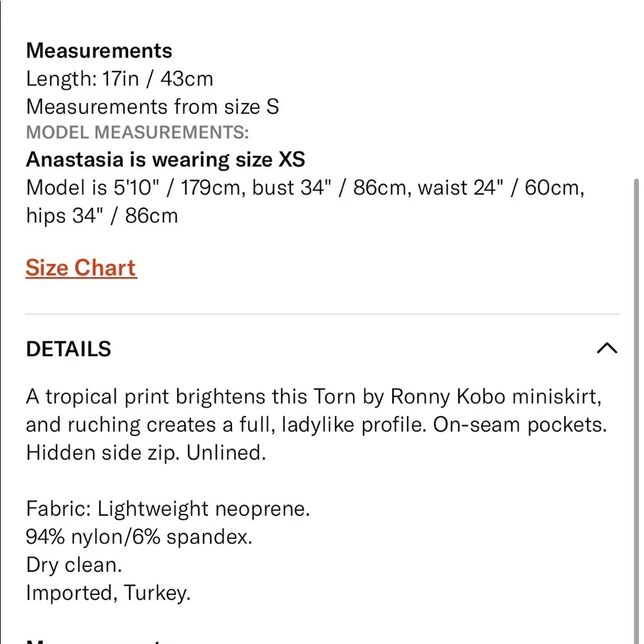Click the partially visible Measurements heading below
Image resolution: width=644 pixels, height=644 pixels.
[x=95, y=639]
